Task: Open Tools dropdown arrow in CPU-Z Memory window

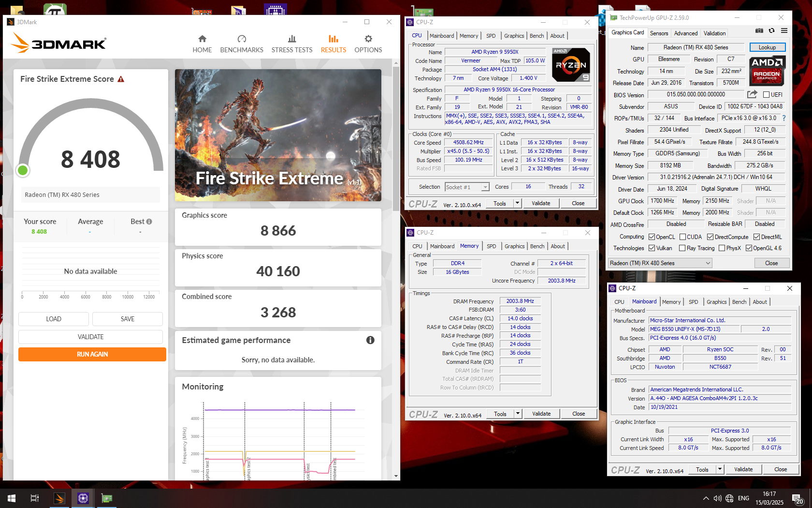Action: [518, 414]
